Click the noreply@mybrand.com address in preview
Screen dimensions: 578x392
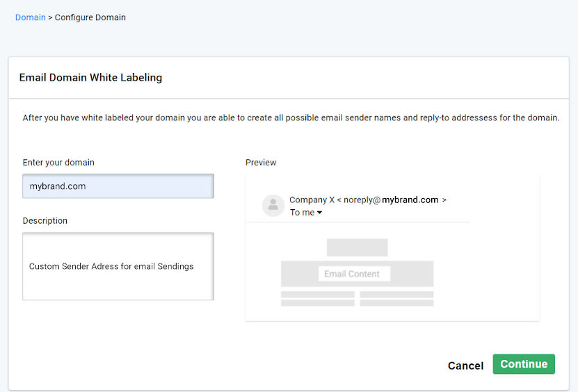click(391, 199)
